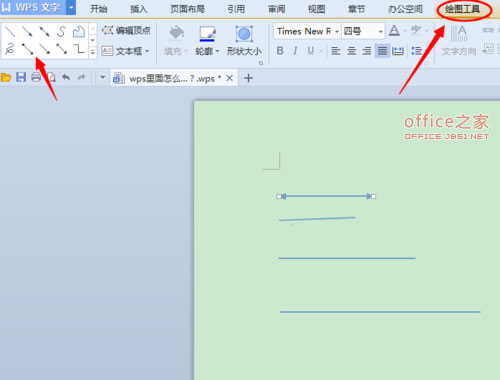Click the redo arrow icon
The width and height of the screenshot is (500, 380).
point(81,78)
